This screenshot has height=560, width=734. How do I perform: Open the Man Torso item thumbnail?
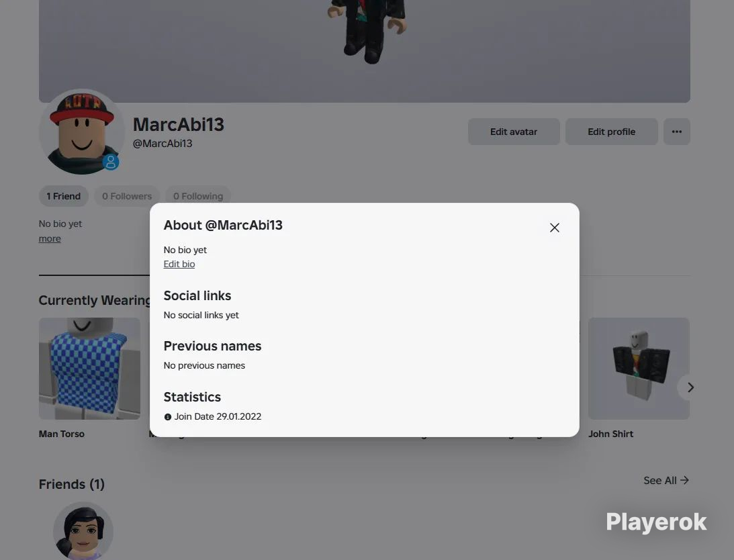tap(89, 369)
